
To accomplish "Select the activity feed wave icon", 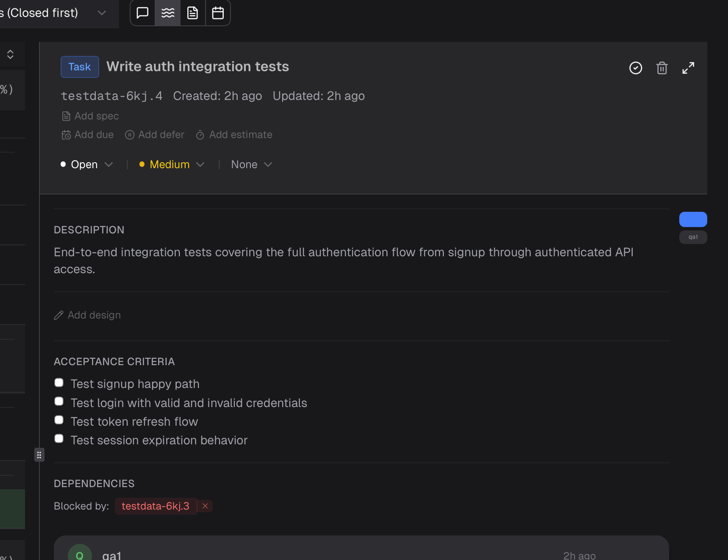I will (167, 13).
